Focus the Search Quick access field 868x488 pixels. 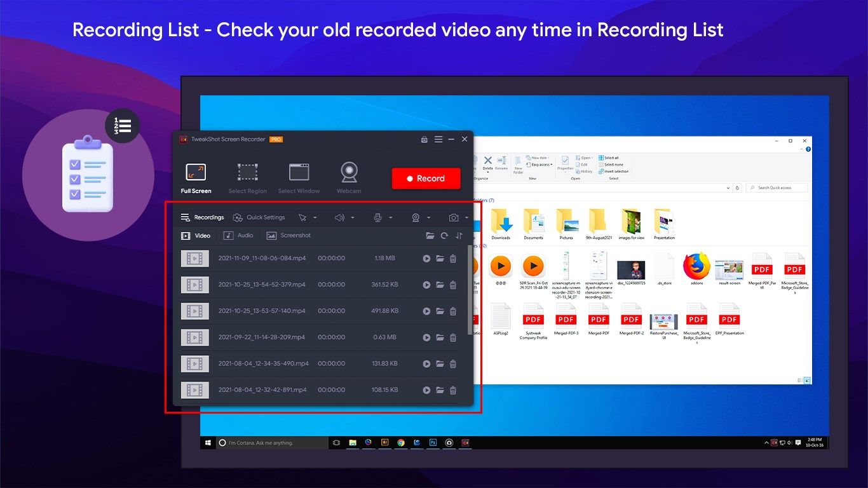point(777,188)
